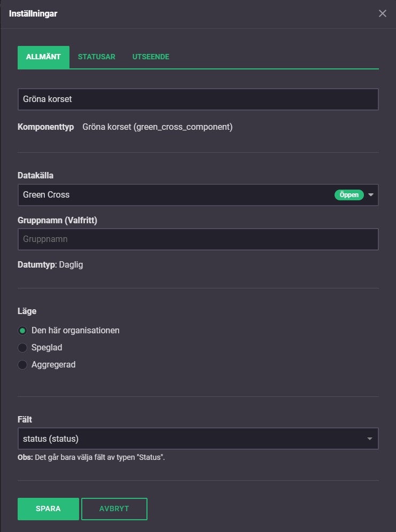Click the green Öppen badge
This screenshot has height=532, width=396.
(x=349, y=195)
